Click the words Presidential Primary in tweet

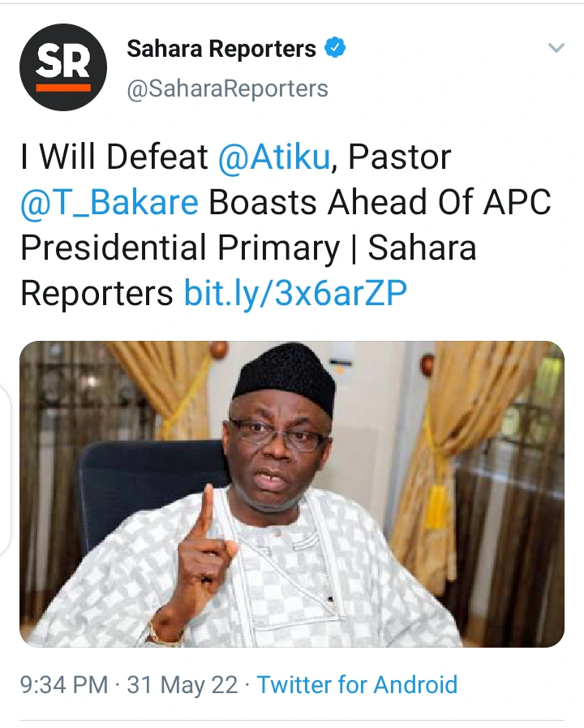click(180, 248)
